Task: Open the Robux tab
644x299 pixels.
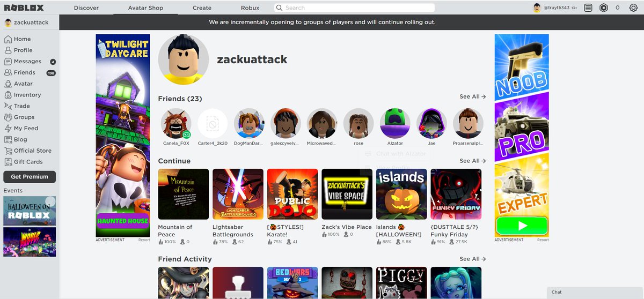Action: 250,8
